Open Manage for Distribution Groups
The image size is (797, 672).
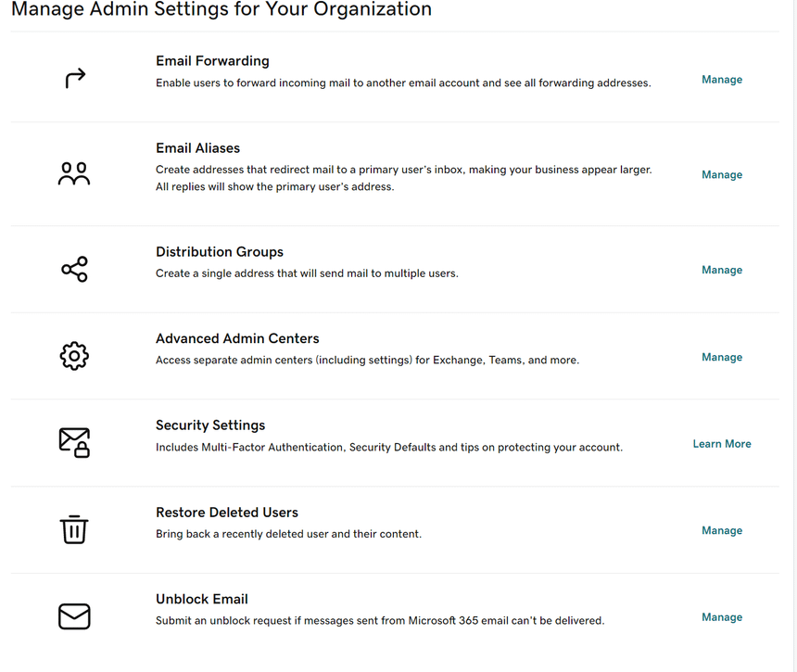(721, 271)
